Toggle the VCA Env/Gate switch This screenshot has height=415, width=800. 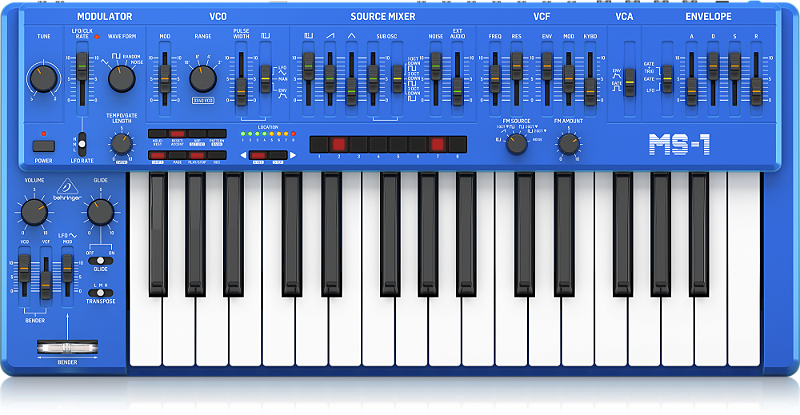tap(630, 83)
